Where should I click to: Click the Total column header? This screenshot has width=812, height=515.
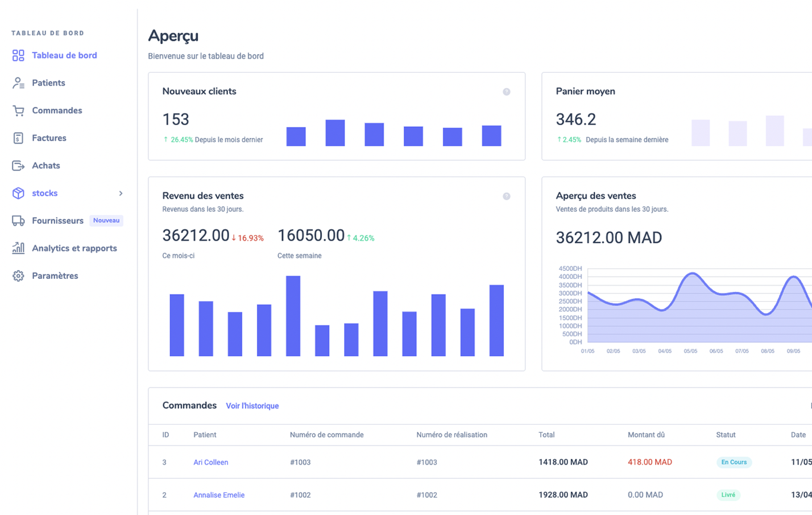pyautogui.click(x=546, y=435)
